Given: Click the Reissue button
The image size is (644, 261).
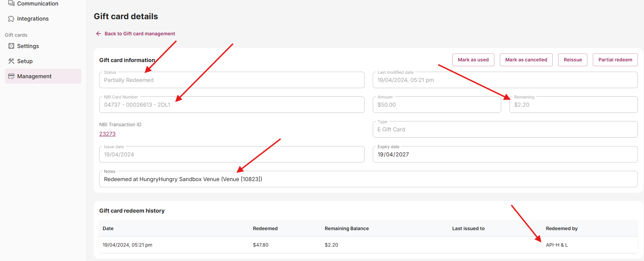Looking at the screenshot, I should 573,60.
